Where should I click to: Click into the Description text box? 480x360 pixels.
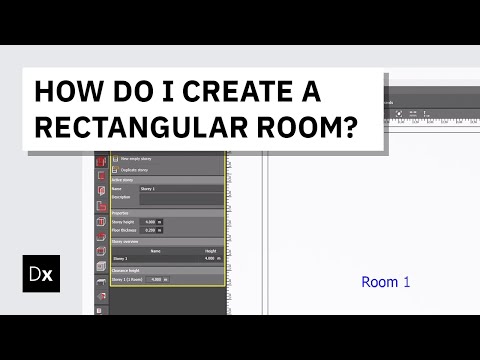pos(182,199)
